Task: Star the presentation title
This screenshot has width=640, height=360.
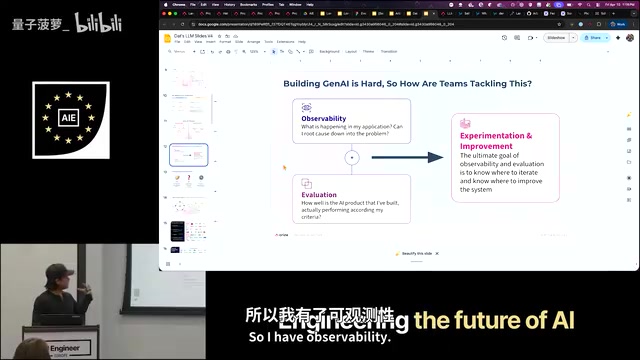Action: click(x=220, y=36)
